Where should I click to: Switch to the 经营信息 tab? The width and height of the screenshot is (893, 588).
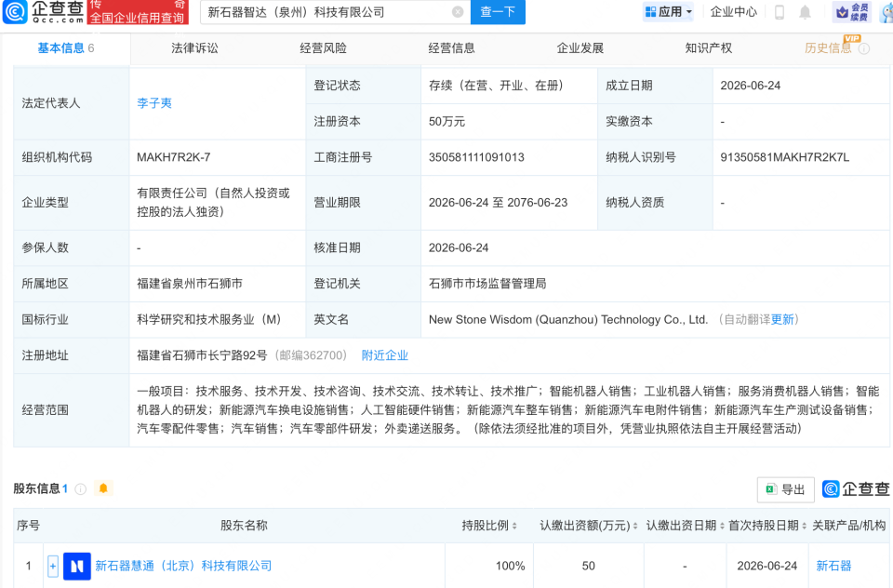pyautogui.click(x=452, y=48)
